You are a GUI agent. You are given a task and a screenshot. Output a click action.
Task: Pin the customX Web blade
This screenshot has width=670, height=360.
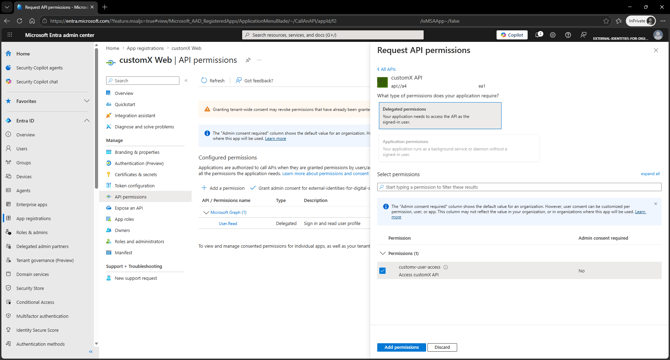[x=248, y=60]
